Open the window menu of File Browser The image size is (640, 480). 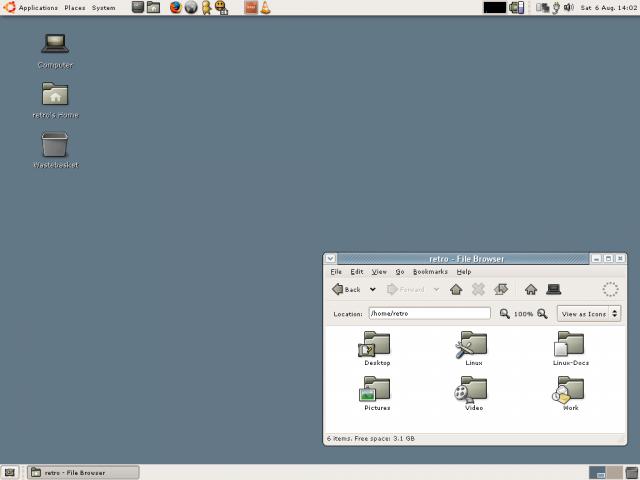pos(330,258)
